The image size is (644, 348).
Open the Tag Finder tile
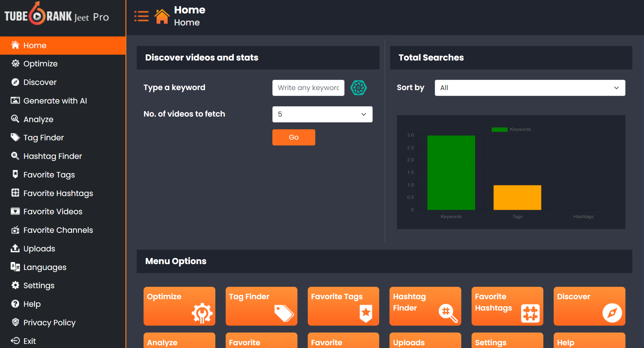(261, 306)
